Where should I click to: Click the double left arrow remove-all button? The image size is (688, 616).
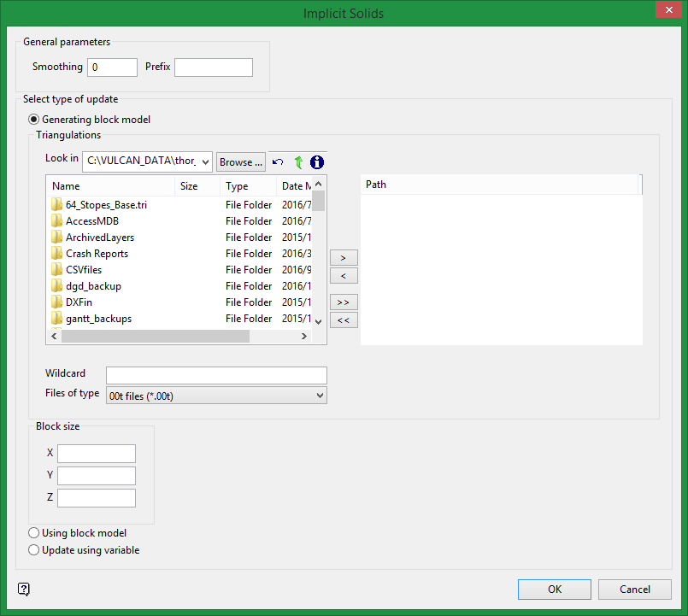344,320
